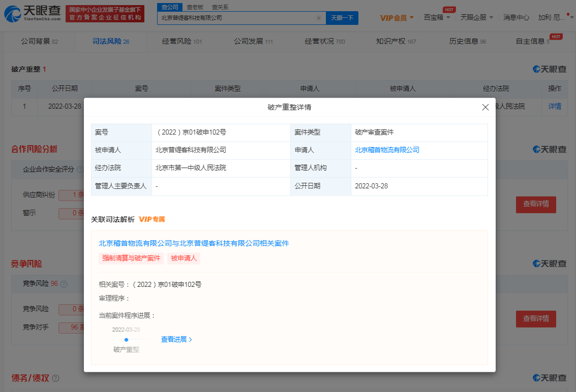Switch to 自主信息 tab
The width and height of the screenshot is (576, 392).
pos(533,42)
